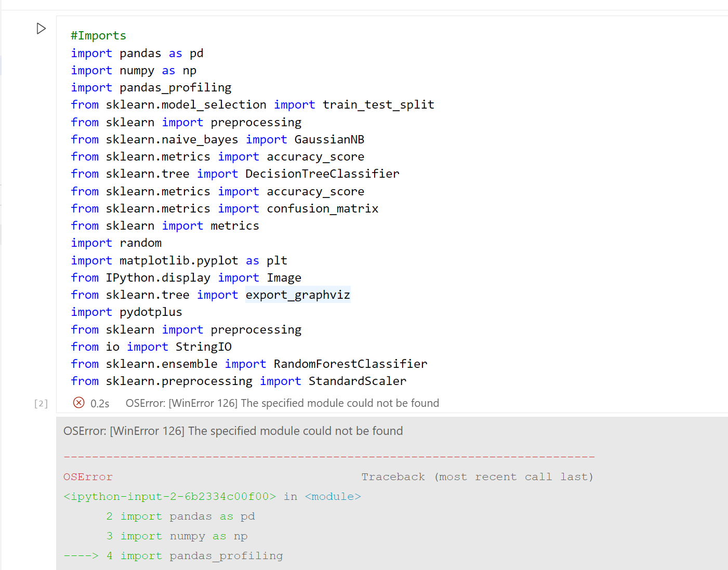Open the ipython-input-2-6b2334c00f00 traceback link
The image size is (728, 570).
click(x=169, y=496)
